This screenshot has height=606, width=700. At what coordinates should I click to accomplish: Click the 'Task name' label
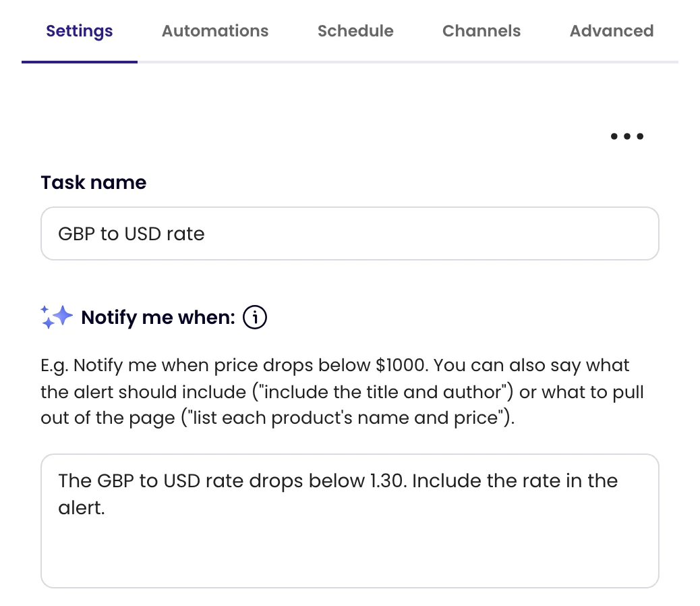94,183
